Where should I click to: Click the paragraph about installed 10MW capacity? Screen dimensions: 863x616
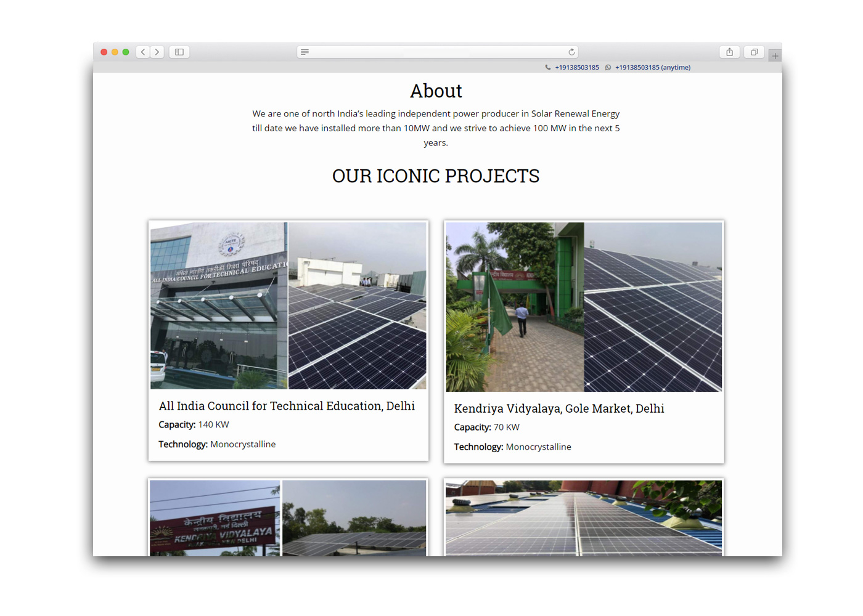436,128
